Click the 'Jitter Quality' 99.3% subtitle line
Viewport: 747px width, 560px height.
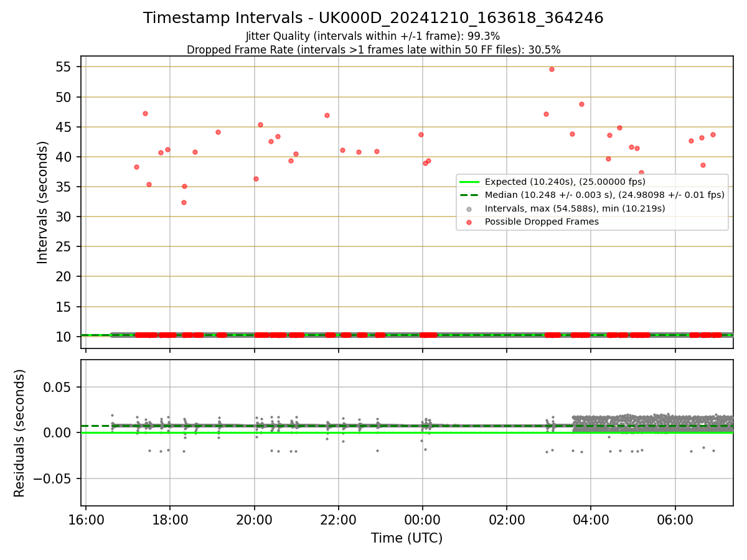tap(373, 36)
